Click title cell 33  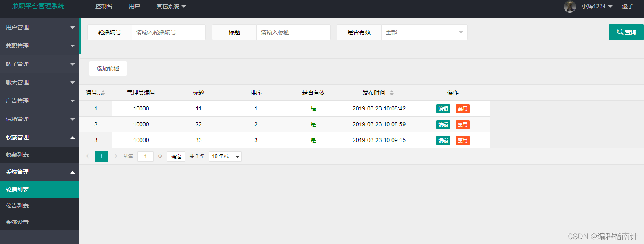[198, 140]
